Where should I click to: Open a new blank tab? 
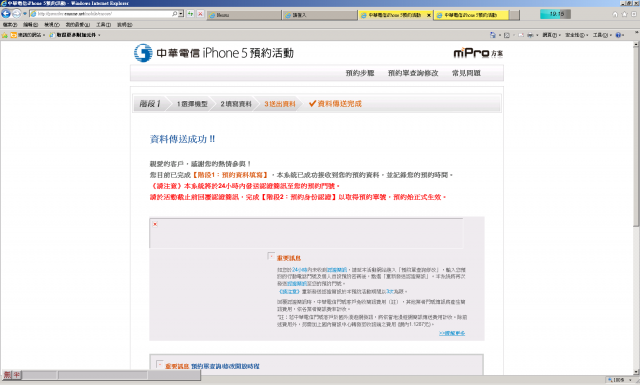515,15
